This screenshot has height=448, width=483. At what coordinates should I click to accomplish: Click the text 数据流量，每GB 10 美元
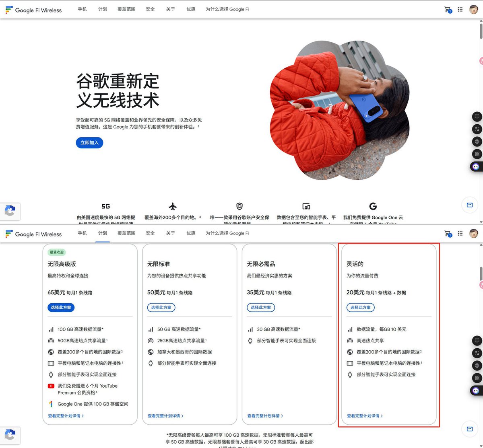tap(382, 329)
